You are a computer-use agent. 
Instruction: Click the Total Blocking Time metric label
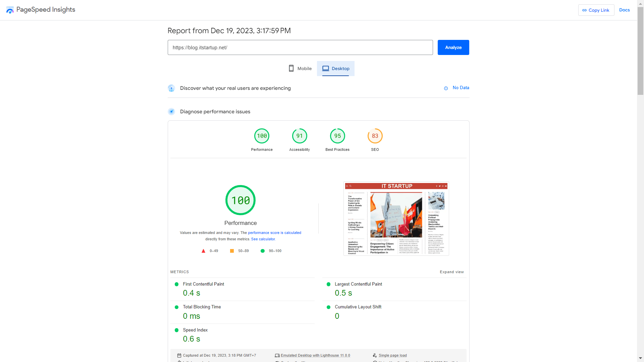202,307
